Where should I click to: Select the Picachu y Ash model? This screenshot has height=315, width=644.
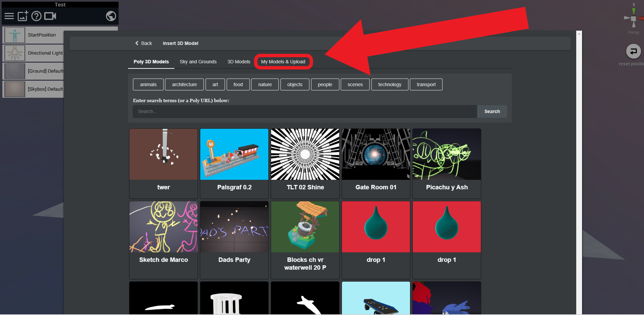pyautogui.click(x=447, y=163)
